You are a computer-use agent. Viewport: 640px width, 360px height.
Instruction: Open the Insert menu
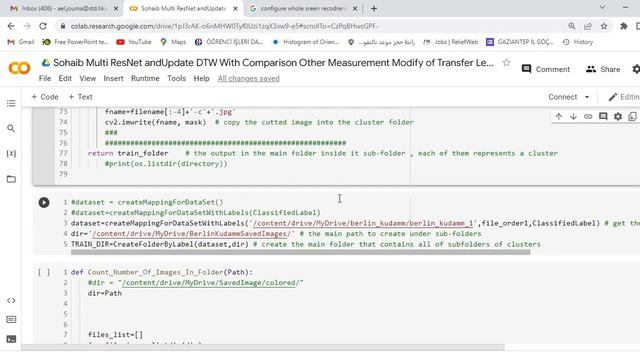[113, 78]
